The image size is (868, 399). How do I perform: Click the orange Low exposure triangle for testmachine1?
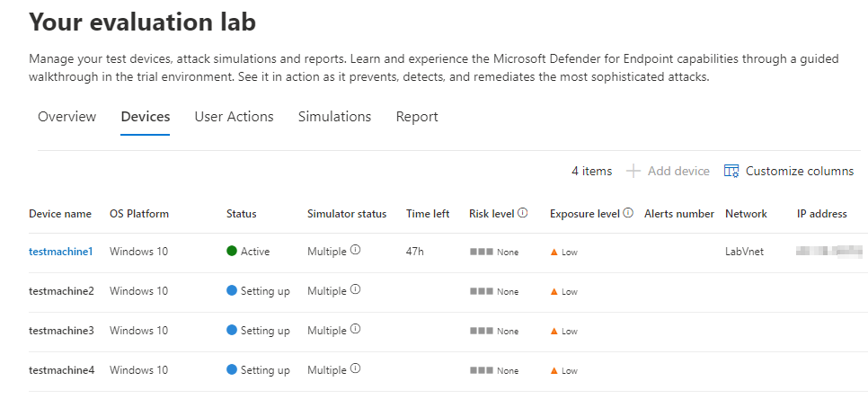[554, 252]
